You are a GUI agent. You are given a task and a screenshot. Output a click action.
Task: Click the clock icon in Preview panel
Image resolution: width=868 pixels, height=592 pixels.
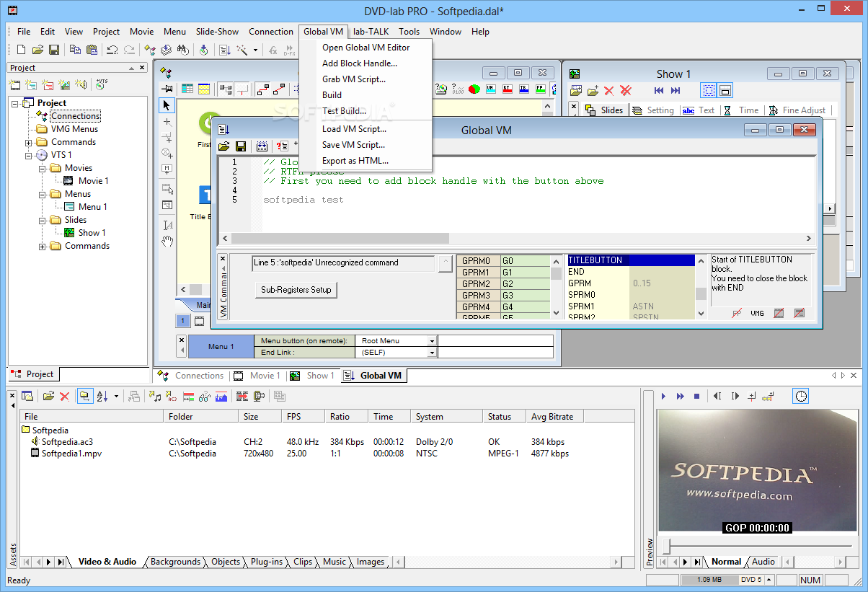(x=801, y=396)
